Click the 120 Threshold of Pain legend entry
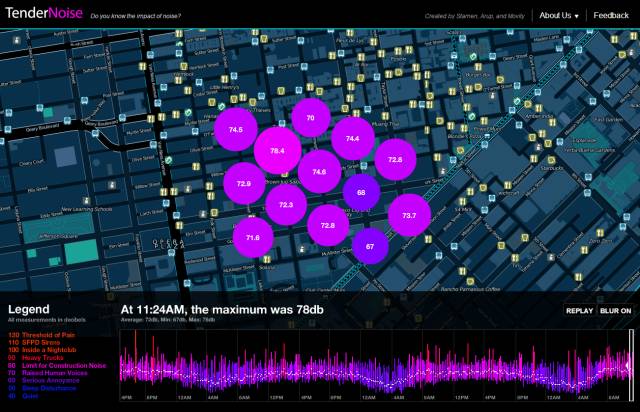Image resolution: width=640 pixels, height=412 pixels. [42, 335]
